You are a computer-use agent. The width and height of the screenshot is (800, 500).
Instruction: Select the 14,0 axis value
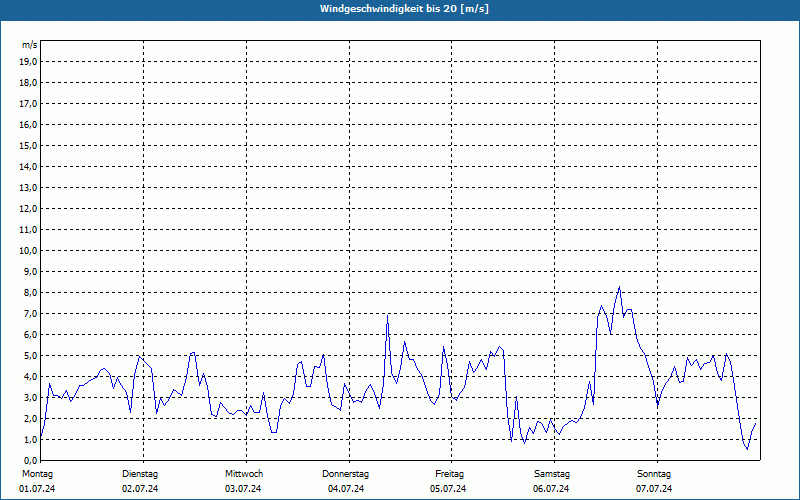pos(28,166)
